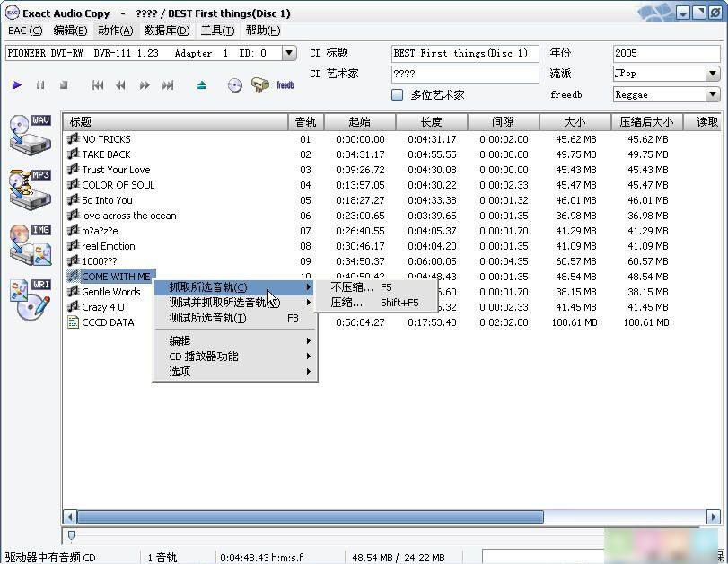The image size is (728, 564).
Task: Sort by the 音轨 column header
Action: 305,122
